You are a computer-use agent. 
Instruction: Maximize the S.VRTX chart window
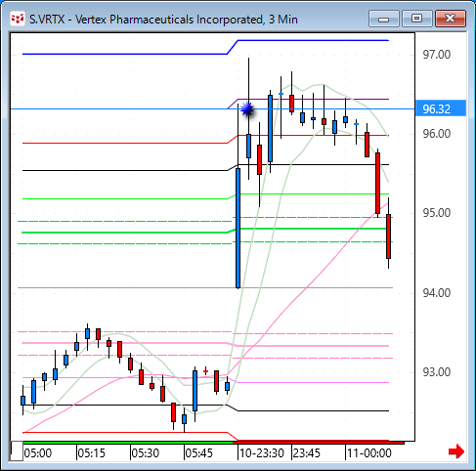(417, 19)
